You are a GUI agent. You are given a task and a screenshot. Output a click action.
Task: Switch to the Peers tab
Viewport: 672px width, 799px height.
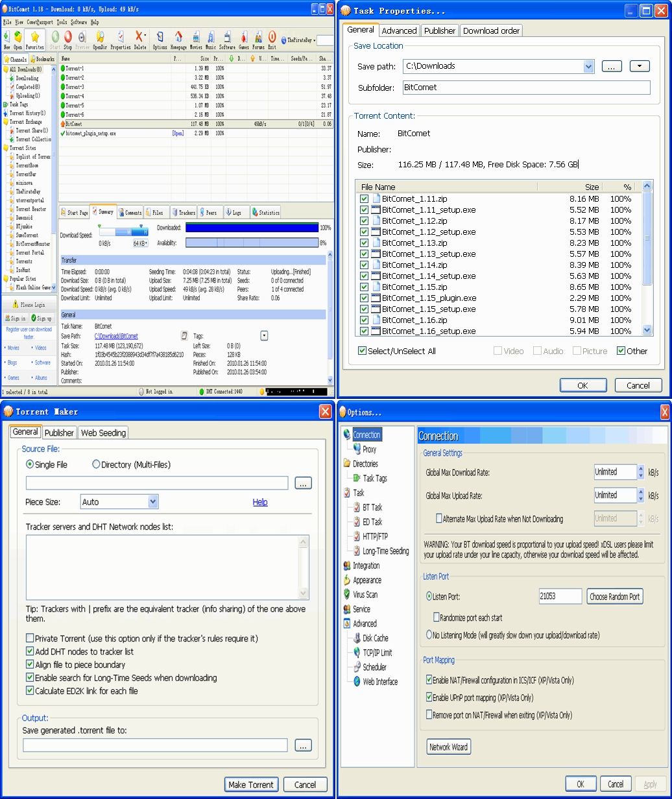pos(210,212)
